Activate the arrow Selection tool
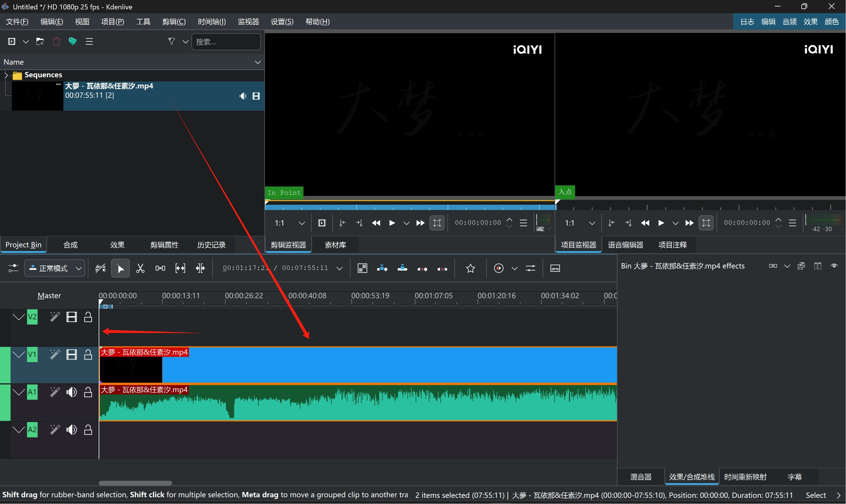Screen dimensions: 846x504 [x=120, y=269]
